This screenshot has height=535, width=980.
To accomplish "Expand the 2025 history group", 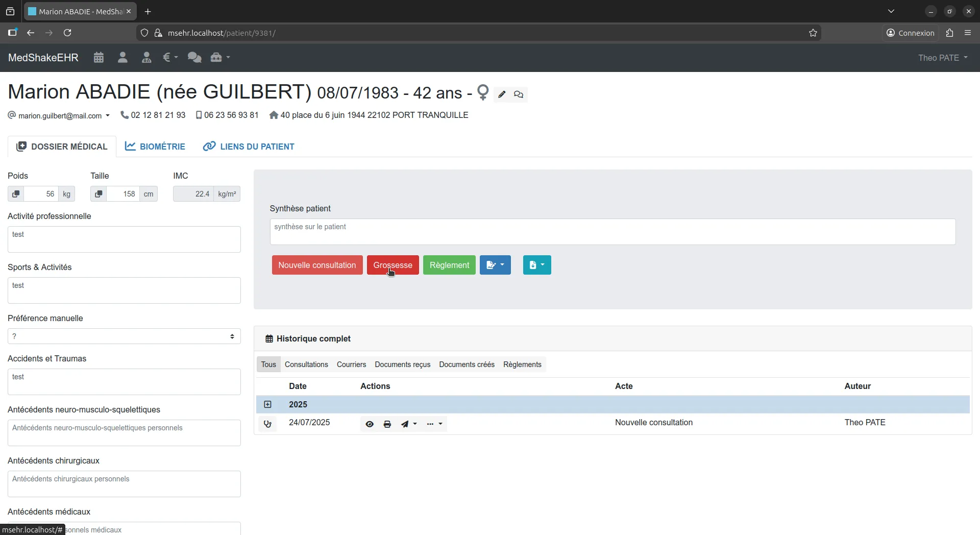I will coord(267,405).
